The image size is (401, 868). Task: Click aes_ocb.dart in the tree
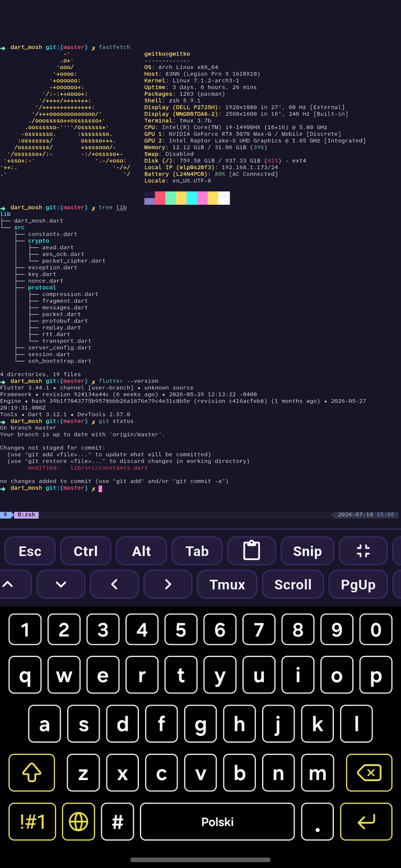point(63,254)
